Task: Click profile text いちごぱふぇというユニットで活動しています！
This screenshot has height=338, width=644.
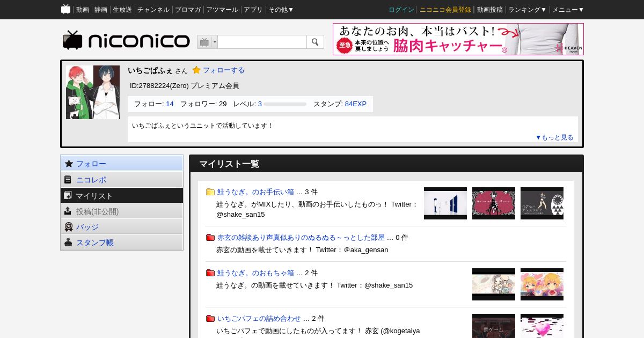Action: (x=202, y=126)
